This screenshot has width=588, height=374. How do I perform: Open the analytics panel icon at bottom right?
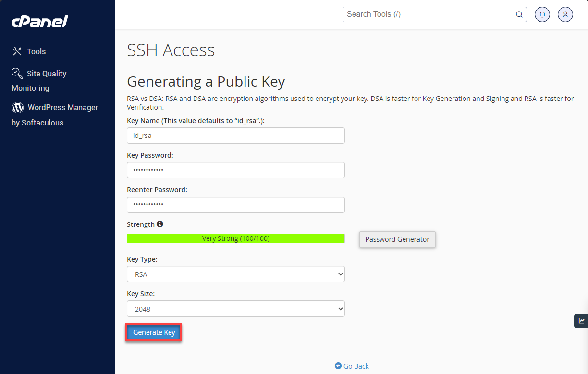[x=581, y=321]
